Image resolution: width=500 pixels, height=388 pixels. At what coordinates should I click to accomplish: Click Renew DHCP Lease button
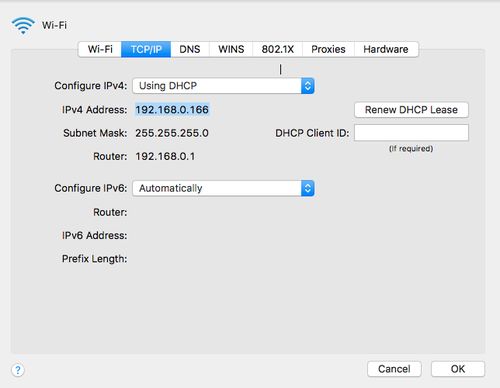[411, 110]
